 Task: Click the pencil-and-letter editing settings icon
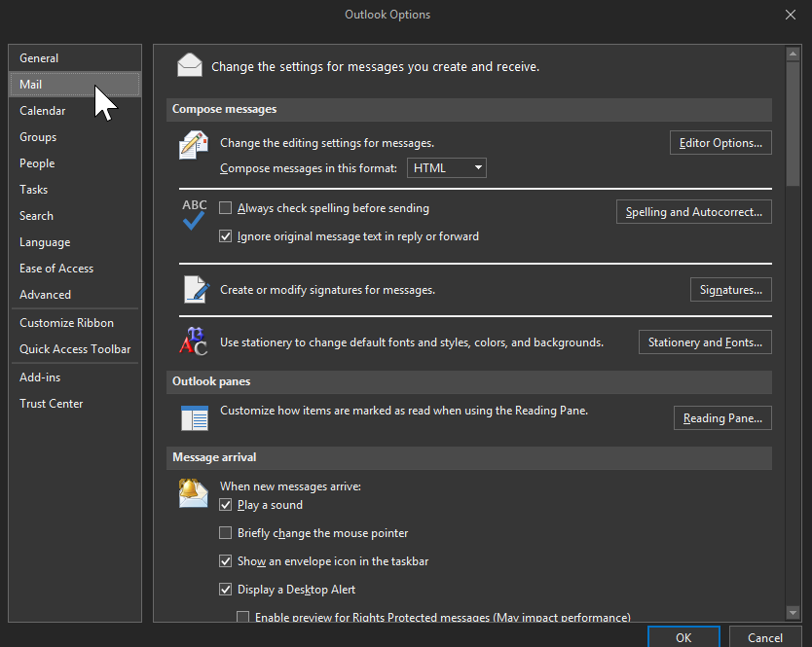click(194, 145)
